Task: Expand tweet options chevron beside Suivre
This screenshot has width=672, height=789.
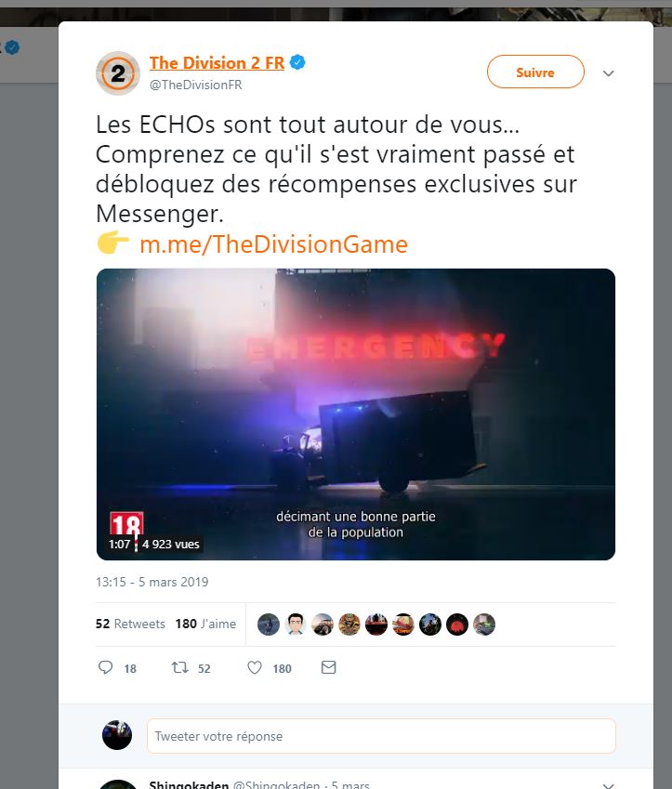Action: click(609, 73)
